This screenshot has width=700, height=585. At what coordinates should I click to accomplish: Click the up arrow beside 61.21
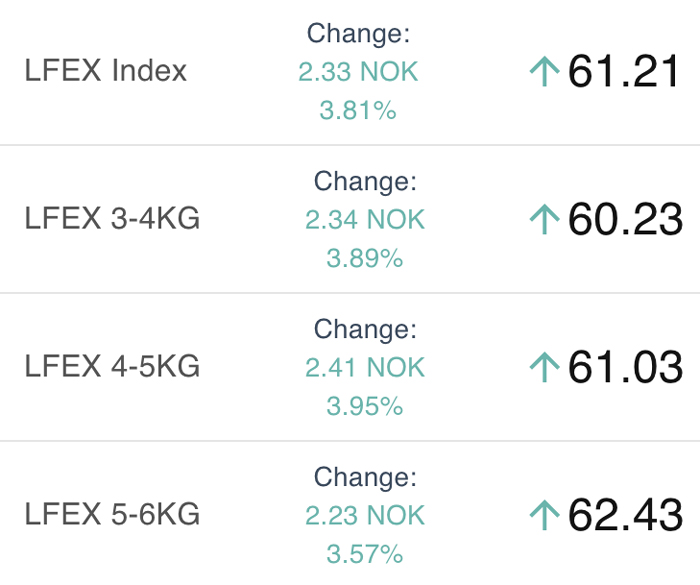[x=544, y=71]
